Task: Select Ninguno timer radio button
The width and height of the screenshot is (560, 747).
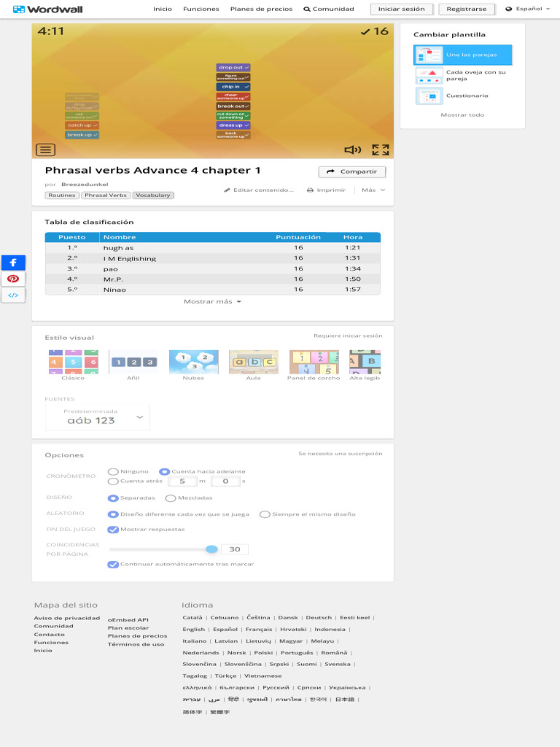Action: (x=113, y=472)
